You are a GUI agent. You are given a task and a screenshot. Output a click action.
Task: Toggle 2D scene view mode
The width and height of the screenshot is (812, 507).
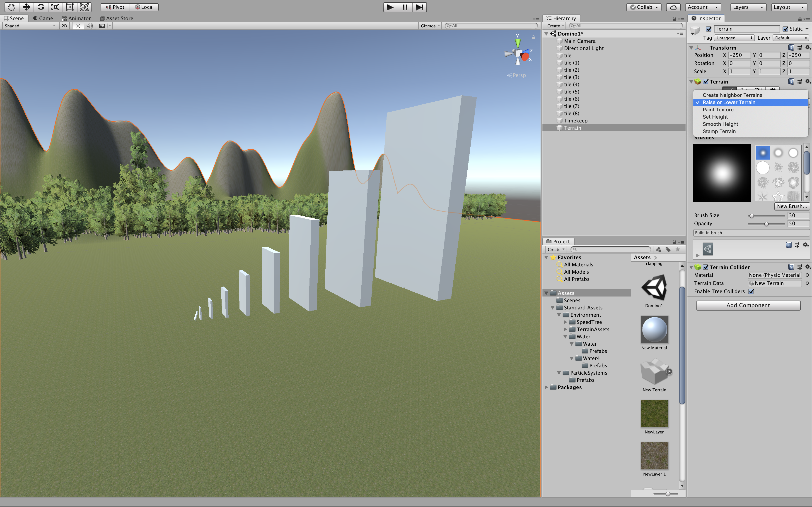tap(64, 26)
